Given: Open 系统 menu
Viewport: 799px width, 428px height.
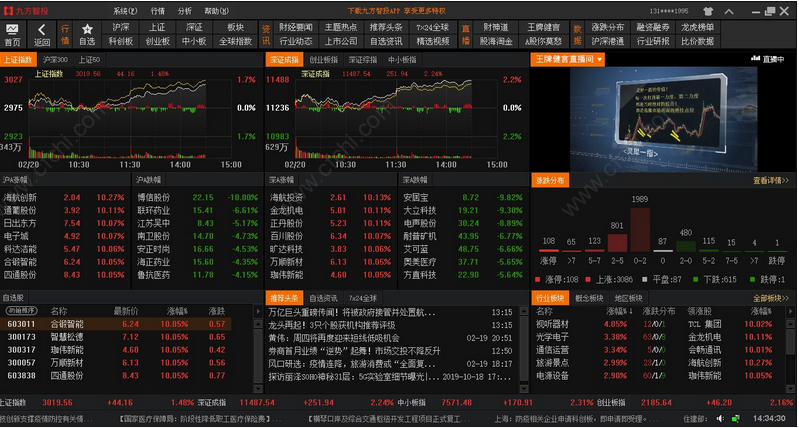Looking at the screenshot, I should coord(125,11).
